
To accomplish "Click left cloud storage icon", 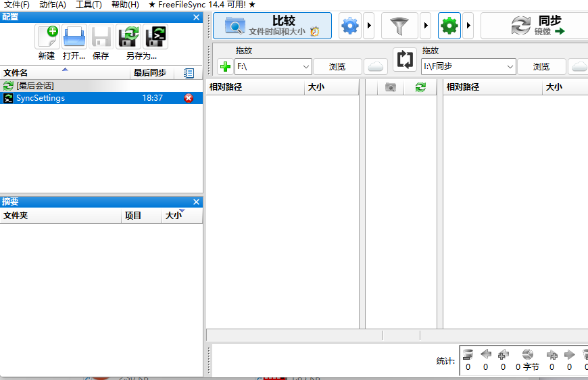I will point(375,67).
